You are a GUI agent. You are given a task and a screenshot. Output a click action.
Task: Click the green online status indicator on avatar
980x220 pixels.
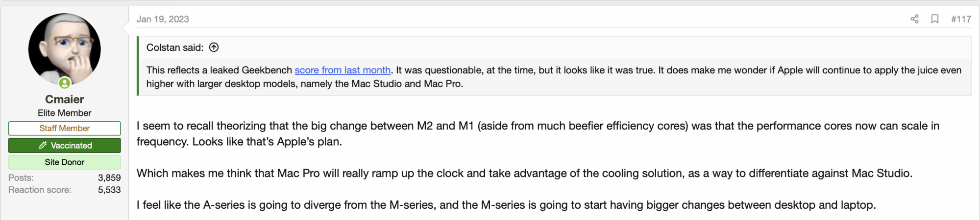[65, 83]
